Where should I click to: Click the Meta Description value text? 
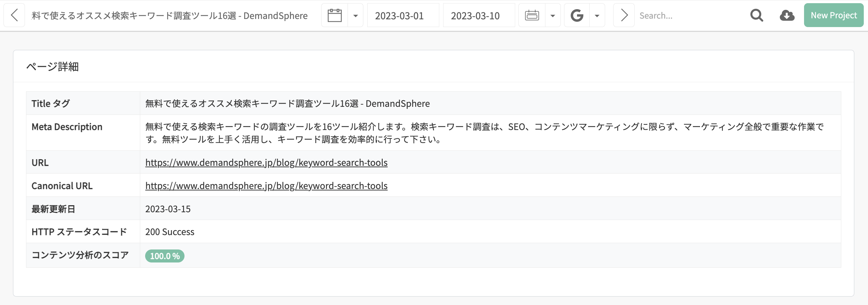(484, 133)
